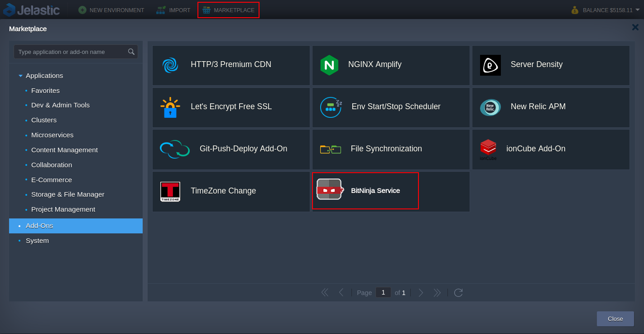Click the HTTP/3 Premium CDN swirl icon
Screen dimensions: 644x334
(170, 65)
